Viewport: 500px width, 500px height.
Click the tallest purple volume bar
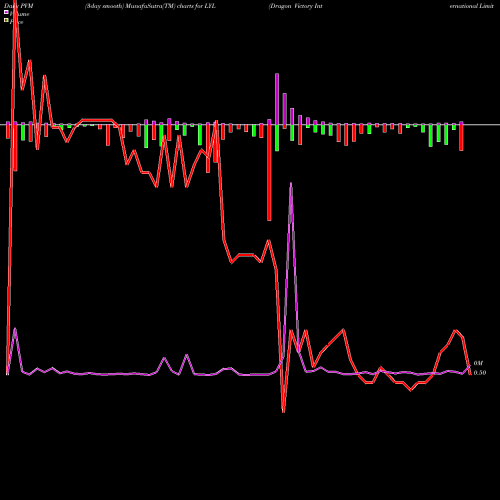[277, 99]
